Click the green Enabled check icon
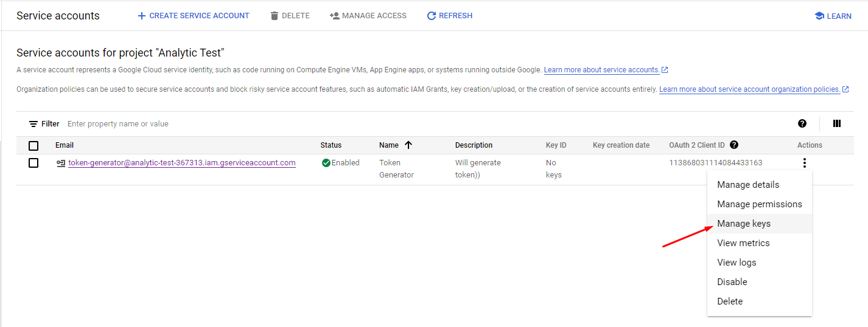This screenshot has height=327, width=868. click(326, 163)
